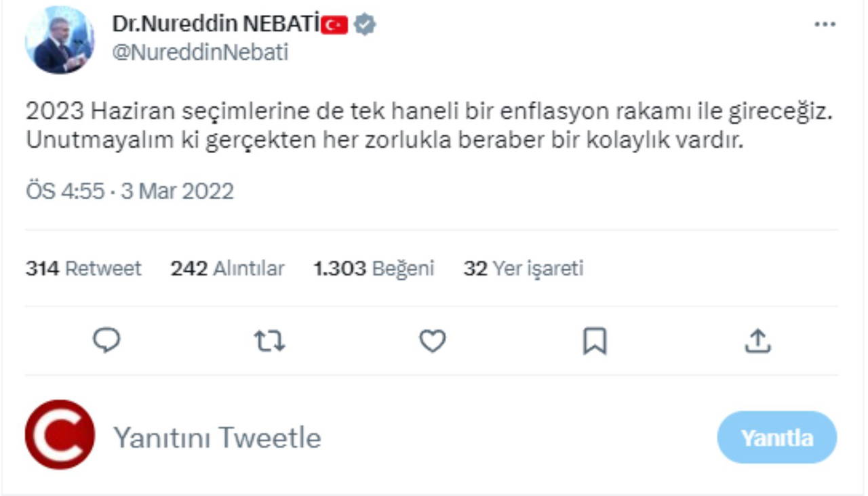The width and height of the screenshot is (868, 496).
Task: Click the reply speech bubble icon
Action: point(106,341)
